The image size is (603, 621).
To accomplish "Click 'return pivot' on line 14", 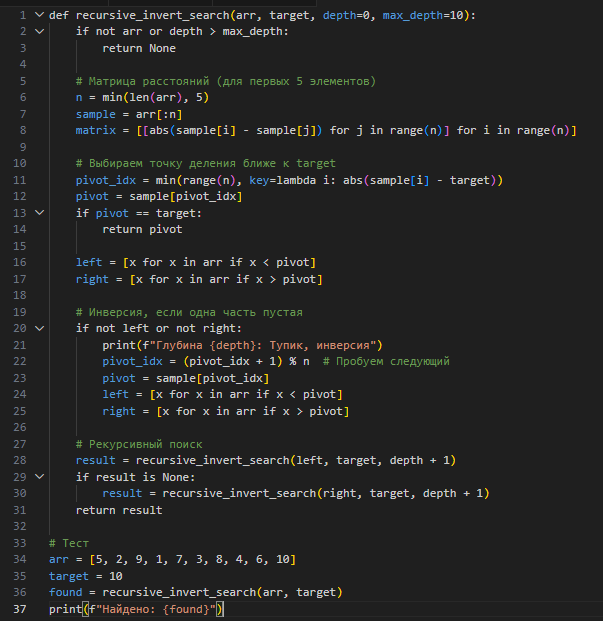I will tap(143, 229).
